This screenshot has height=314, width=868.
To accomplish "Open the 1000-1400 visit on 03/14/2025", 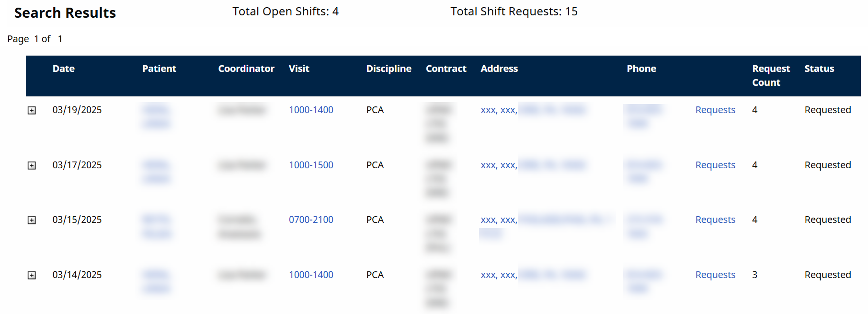I will (311, 275).
